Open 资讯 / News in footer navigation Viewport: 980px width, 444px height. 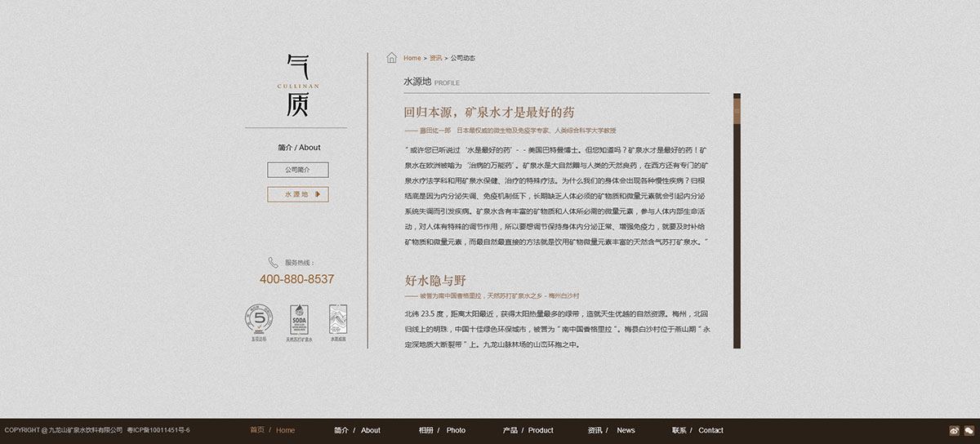point(611,430)
